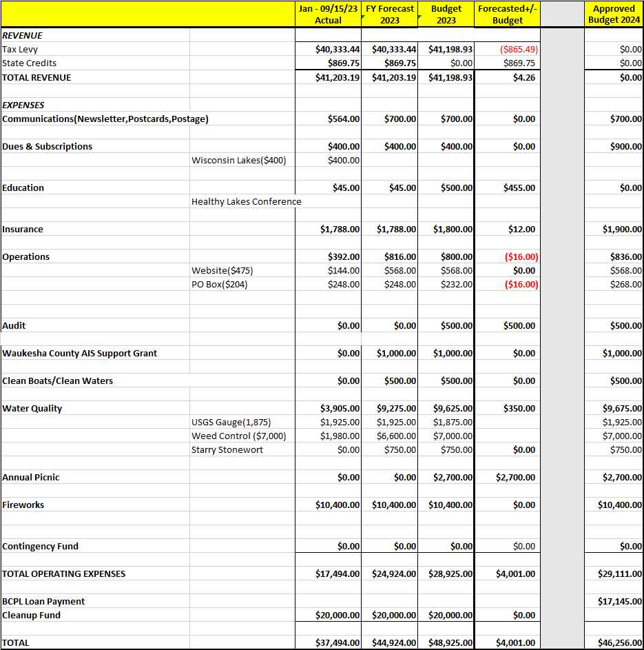Viewport: 644px width, 650px height.
Task: Select the 'Forecasted+/- Budget' column header
Action: pyautogui.click(x=508, y=14)
